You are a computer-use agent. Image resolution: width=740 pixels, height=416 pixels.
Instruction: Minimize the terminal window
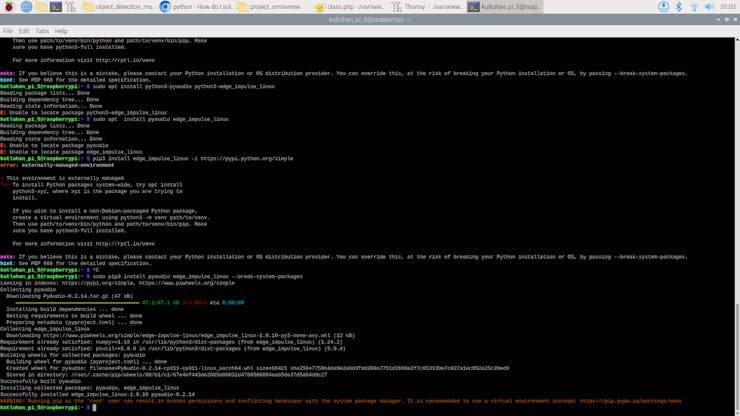coord(718,19)
